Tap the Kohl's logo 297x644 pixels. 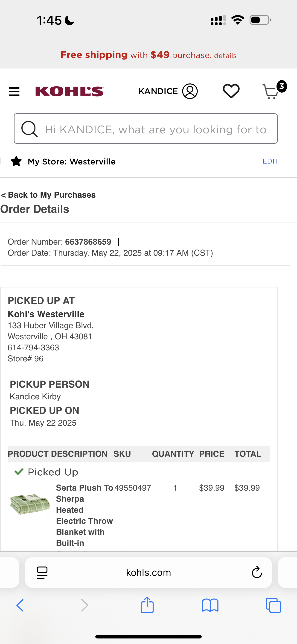[69, 91]
